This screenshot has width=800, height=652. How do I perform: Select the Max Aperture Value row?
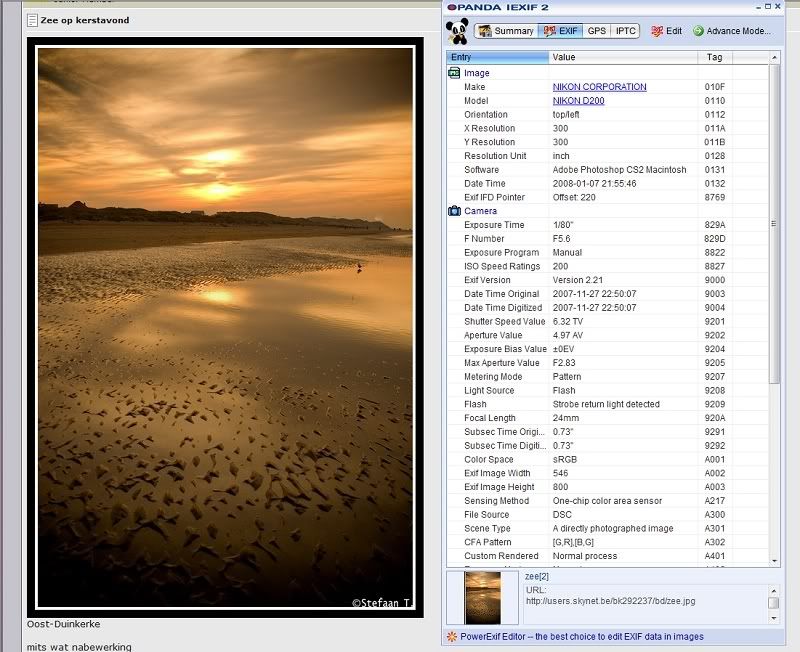[x=607, y=362]
